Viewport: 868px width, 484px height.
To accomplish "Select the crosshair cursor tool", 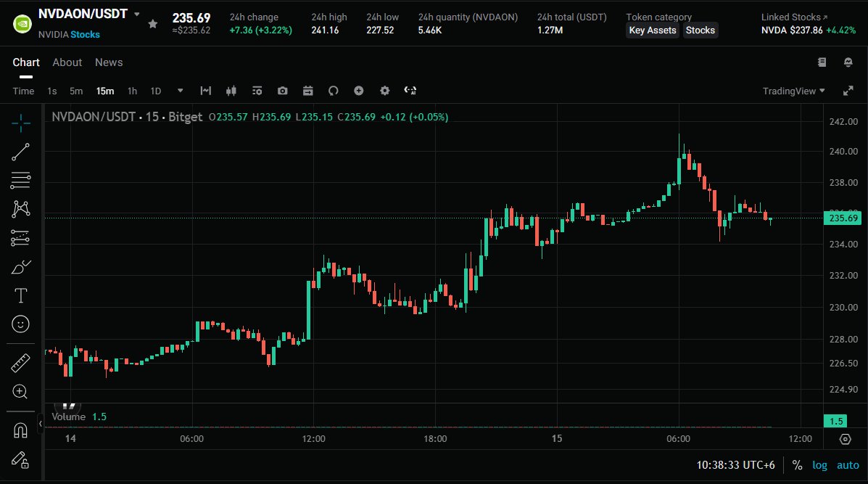I will click(x=20, y=123).
